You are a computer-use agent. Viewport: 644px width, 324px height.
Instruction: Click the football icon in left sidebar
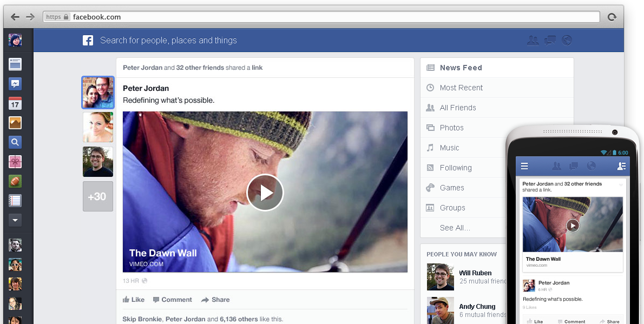pyautogui.click(x=15, y=181)
